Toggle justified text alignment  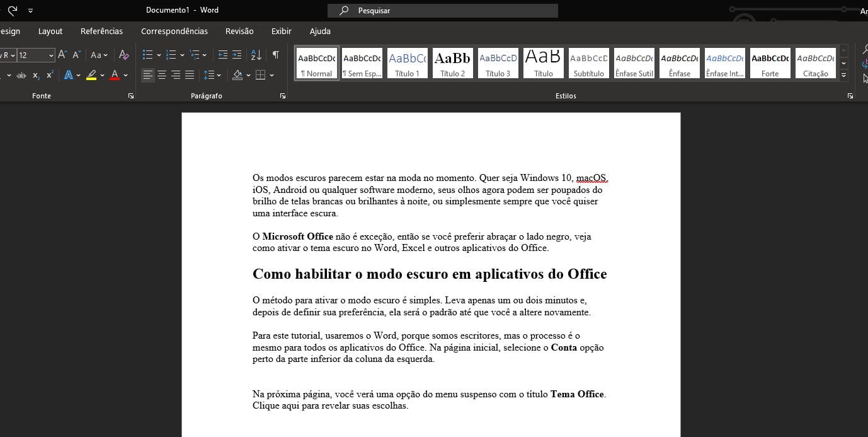pos(190,75)
